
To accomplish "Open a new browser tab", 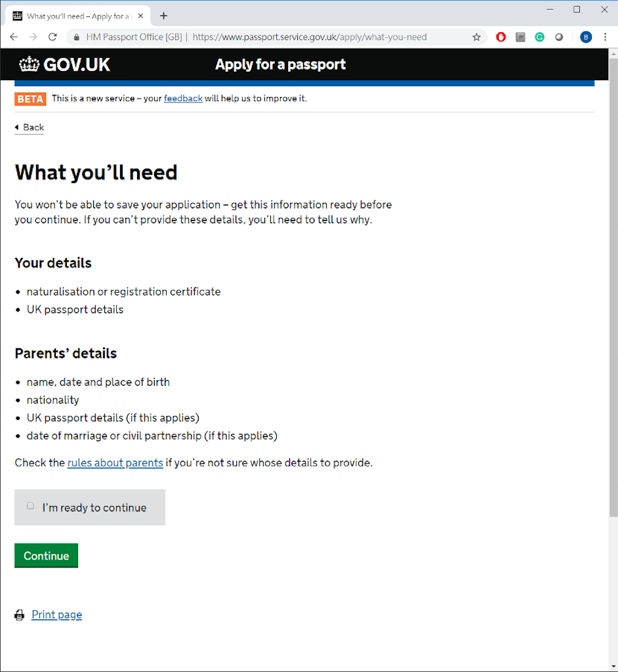I will pyautogui.click(x=164, y=16).
